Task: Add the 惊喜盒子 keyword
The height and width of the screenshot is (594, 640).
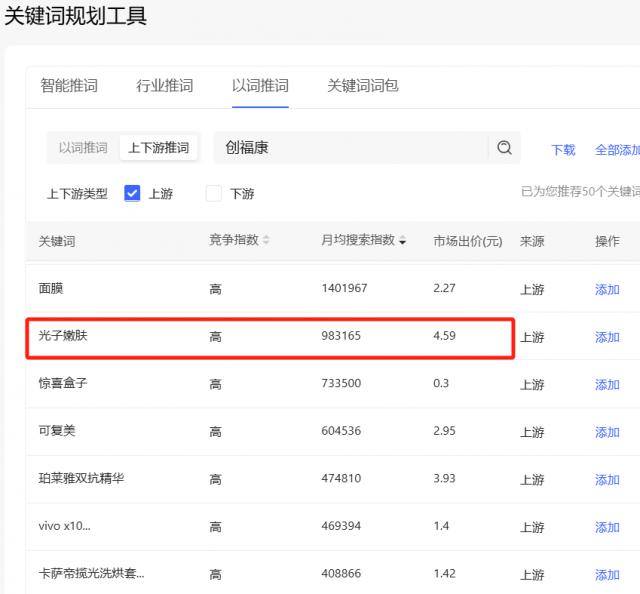Action: [x=607, y=384]
